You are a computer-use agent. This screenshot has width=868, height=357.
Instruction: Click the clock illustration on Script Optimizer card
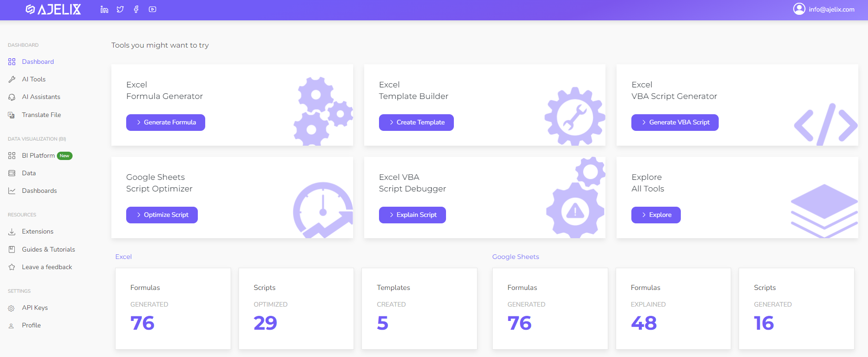[x=323, y=210]
